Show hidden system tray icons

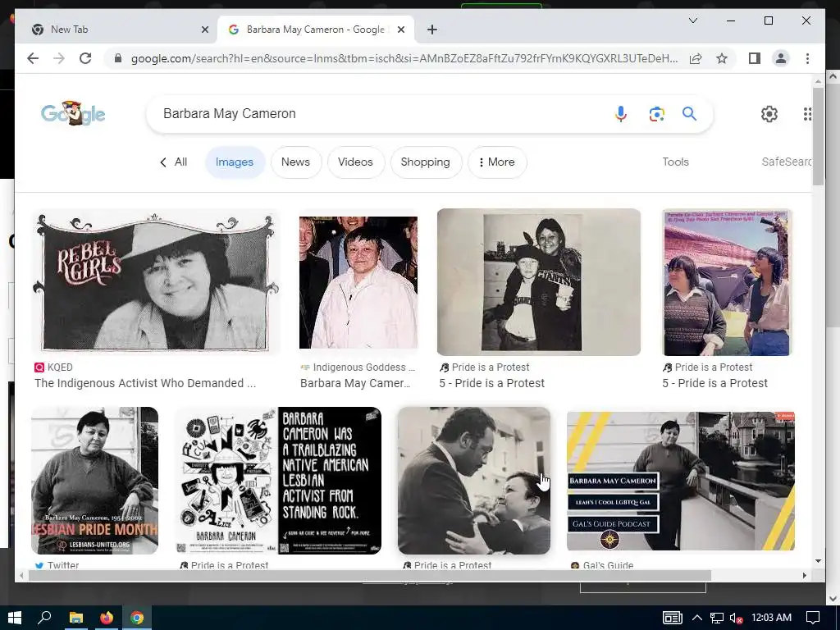(x=697, y=618)
